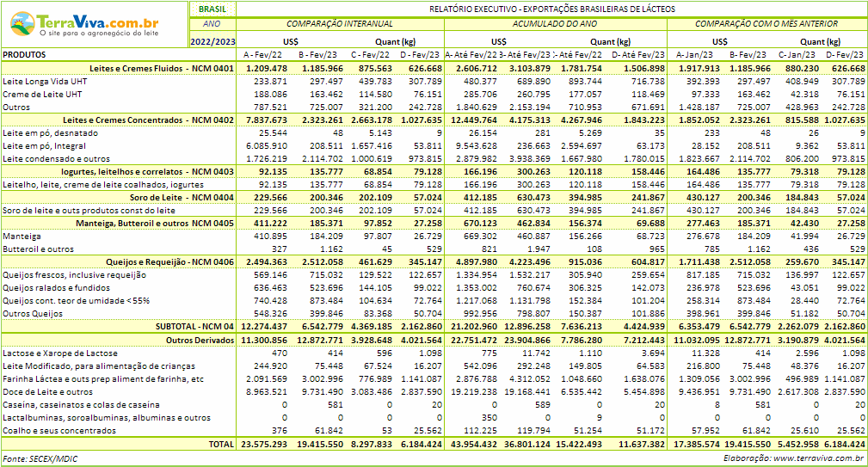The height and width of the screenshot is (467, 868).
Task: Click the TerraViva.com.br logo
Action: 93,23
